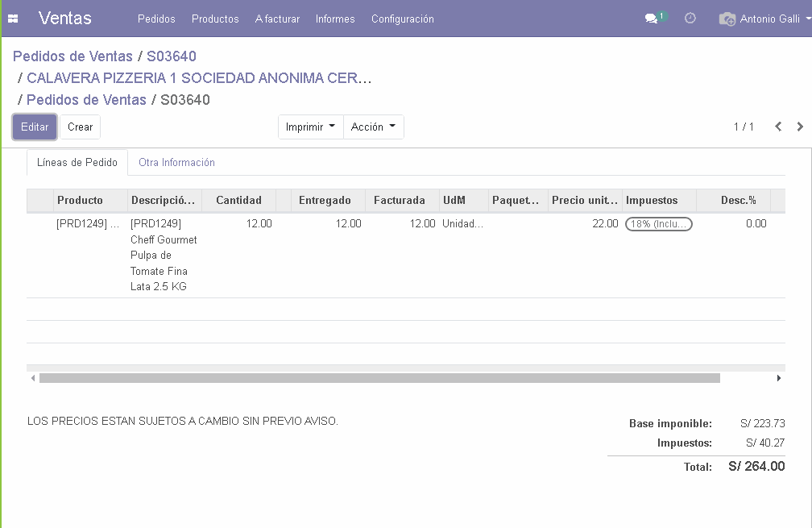Go to next record arrow

[800, 127]
